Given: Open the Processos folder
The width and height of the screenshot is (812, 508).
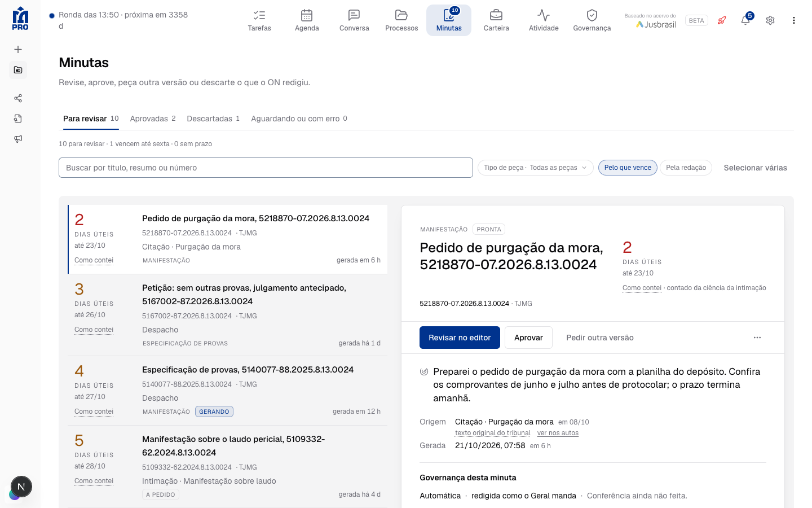Looking at the screenshot, I should [x=401, y=20].
